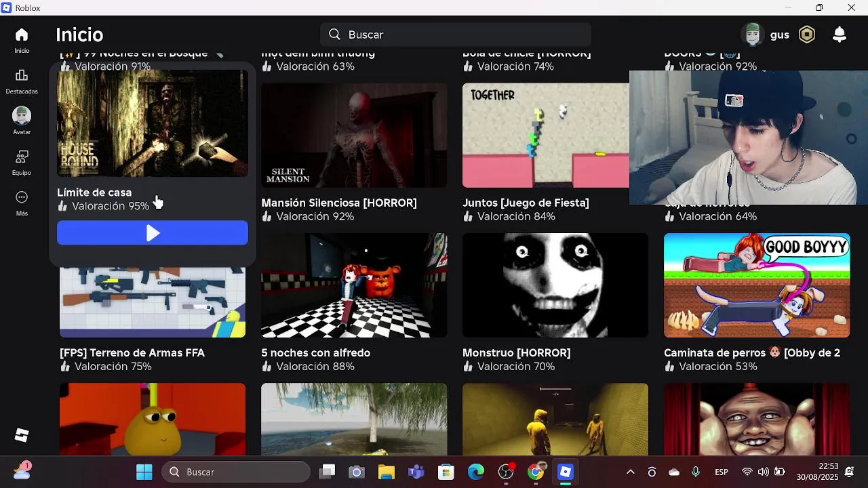Click Juntos [Juego de Fiesta] title

pyautogui.click(x=526, y=203)
